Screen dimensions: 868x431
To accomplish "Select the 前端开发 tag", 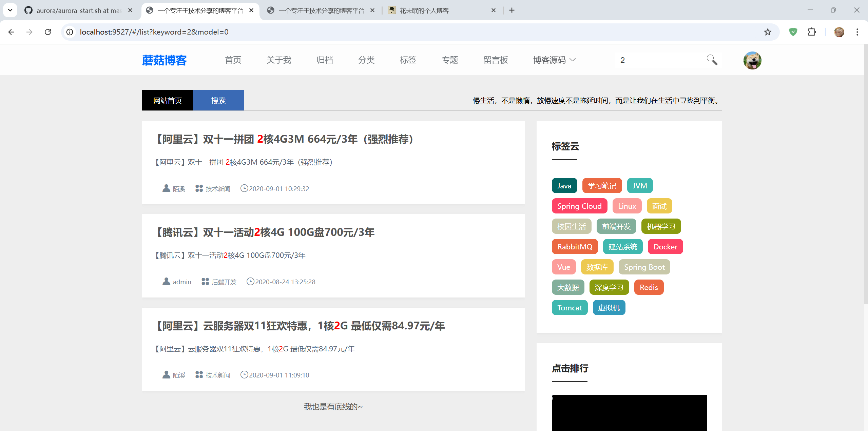I will (x=616, y=226).
